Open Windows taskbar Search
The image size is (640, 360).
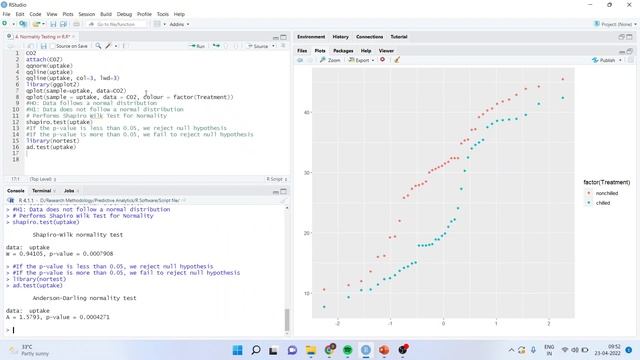(x=256, y=350)
